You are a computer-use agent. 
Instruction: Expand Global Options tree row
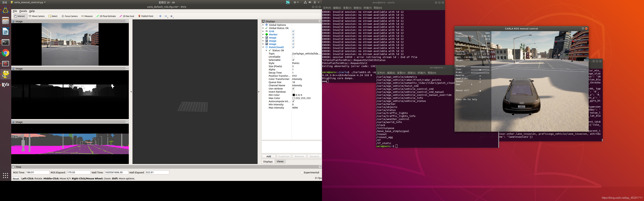tap(263, 25)
